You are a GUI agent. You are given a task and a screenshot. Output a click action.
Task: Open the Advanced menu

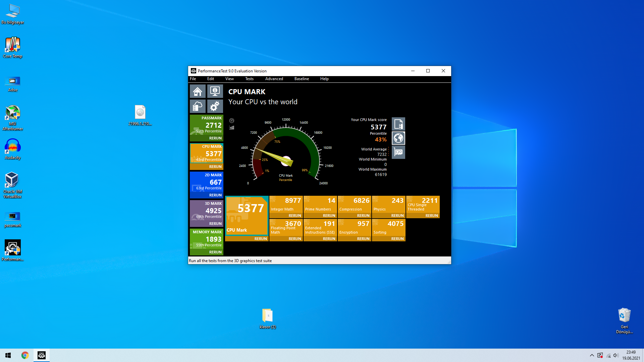(274, 79)
